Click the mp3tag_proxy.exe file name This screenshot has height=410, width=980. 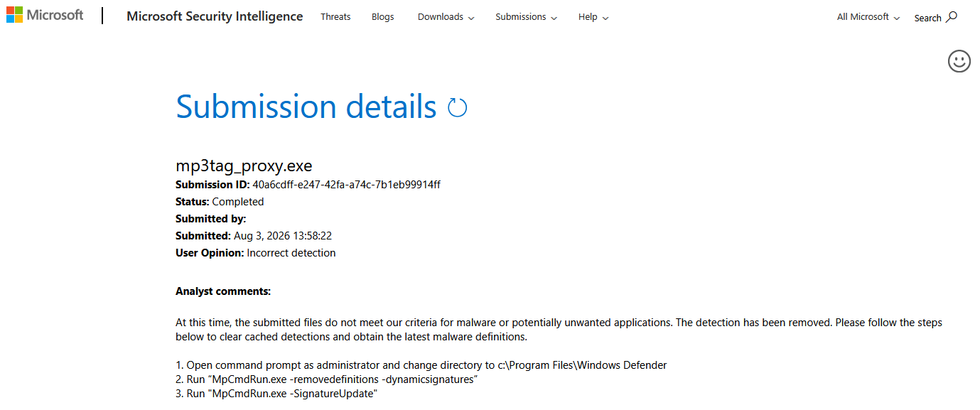click(244, 166)
